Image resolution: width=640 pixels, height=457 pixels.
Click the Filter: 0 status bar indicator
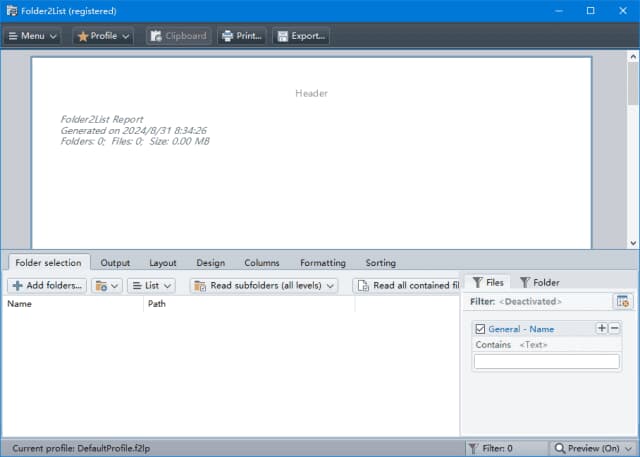coord(506,448)
